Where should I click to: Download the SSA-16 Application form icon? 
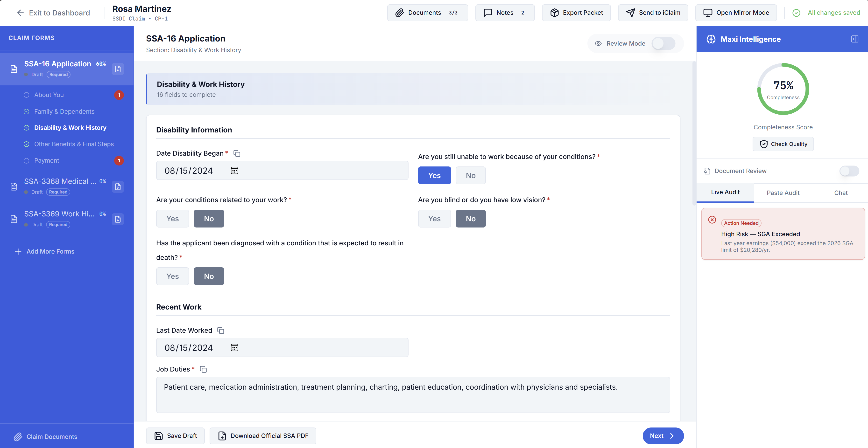click(x=117, y=69)
